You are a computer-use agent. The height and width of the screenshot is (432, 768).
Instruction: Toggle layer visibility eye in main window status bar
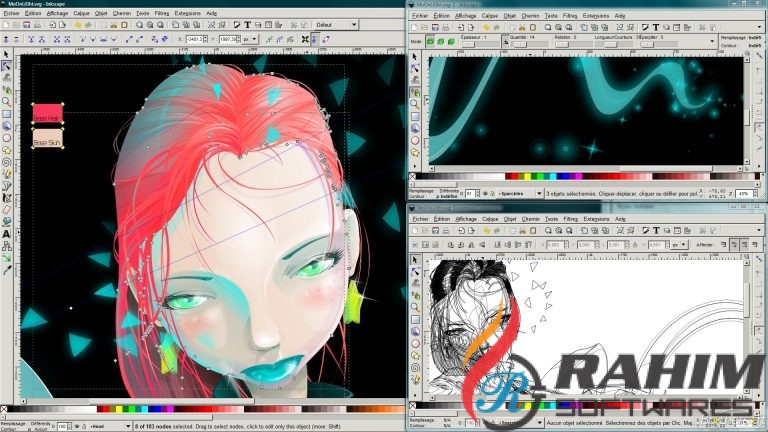click(x=77, y=427)
